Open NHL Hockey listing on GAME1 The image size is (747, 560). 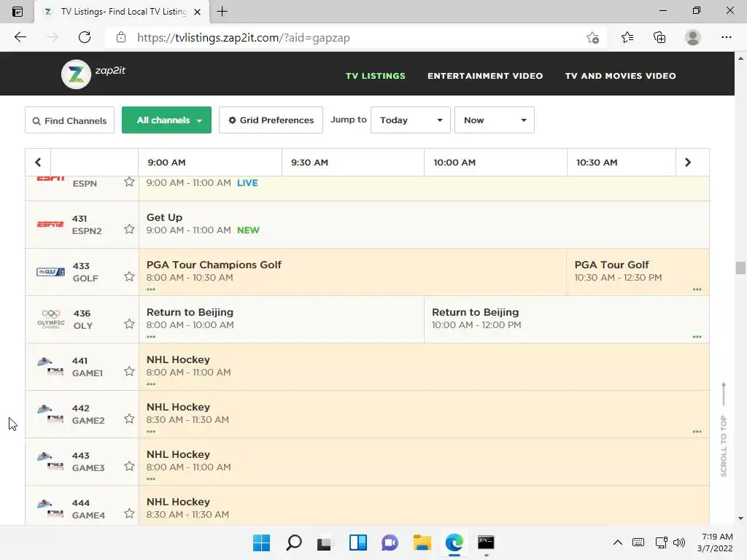tap(424, 367)
